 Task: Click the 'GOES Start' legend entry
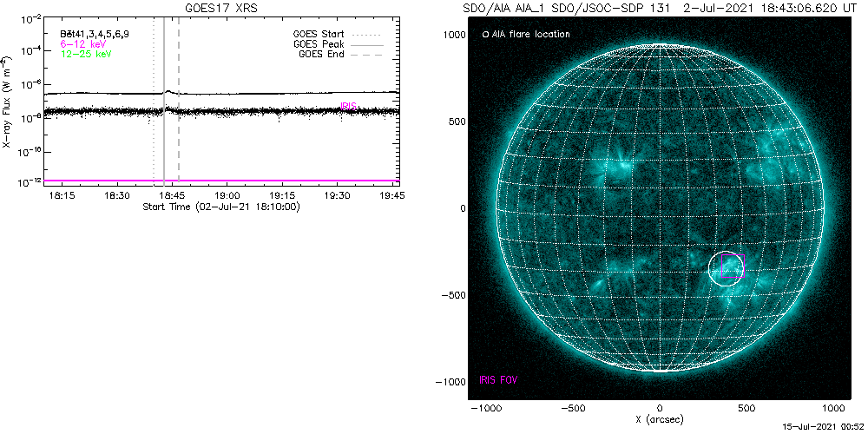(340, 35)
